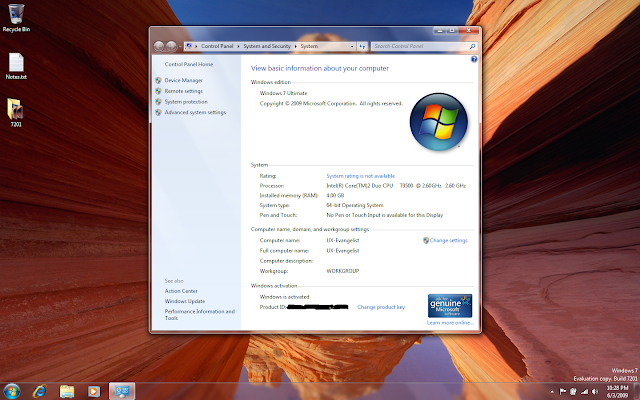Open Performance Information and Tools

[x=200, y=314]
